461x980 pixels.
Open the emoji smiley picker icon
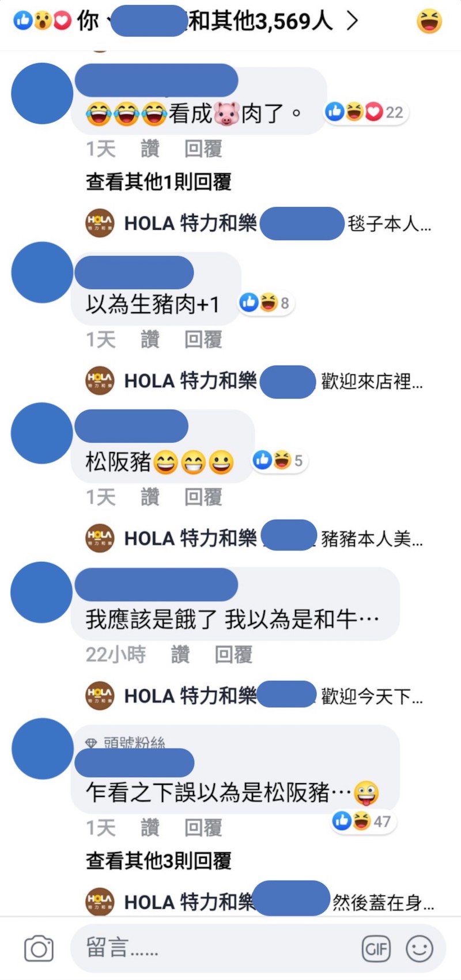pyautogui.click(x=420, y=948)
